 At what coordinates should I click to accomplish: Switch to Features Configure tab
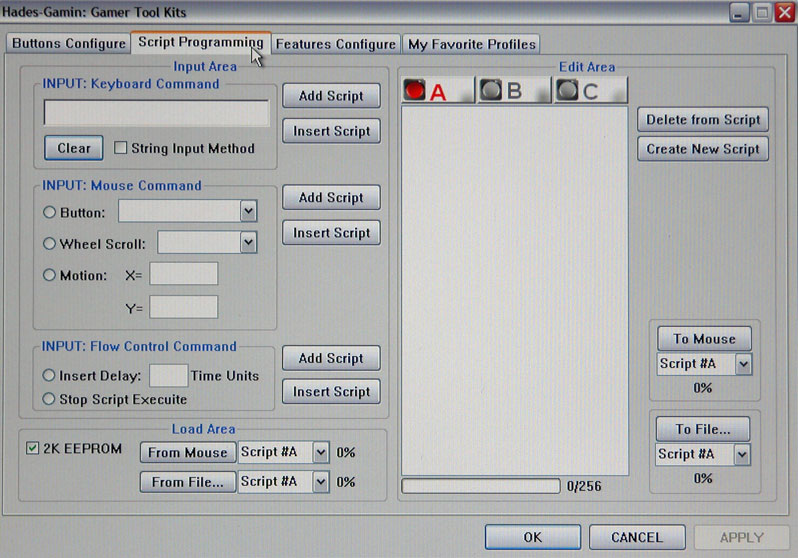click(336, 44)
